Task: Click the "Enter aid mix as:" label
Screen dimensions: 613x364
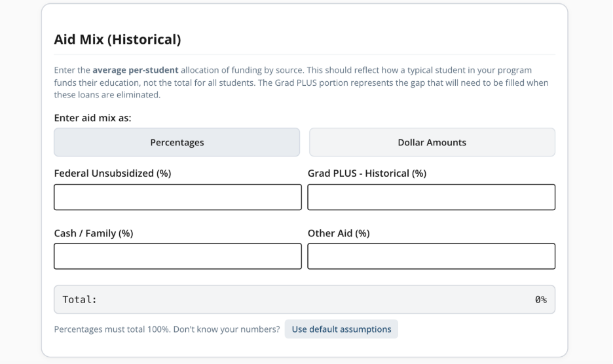Action: [x=95, y=118]
